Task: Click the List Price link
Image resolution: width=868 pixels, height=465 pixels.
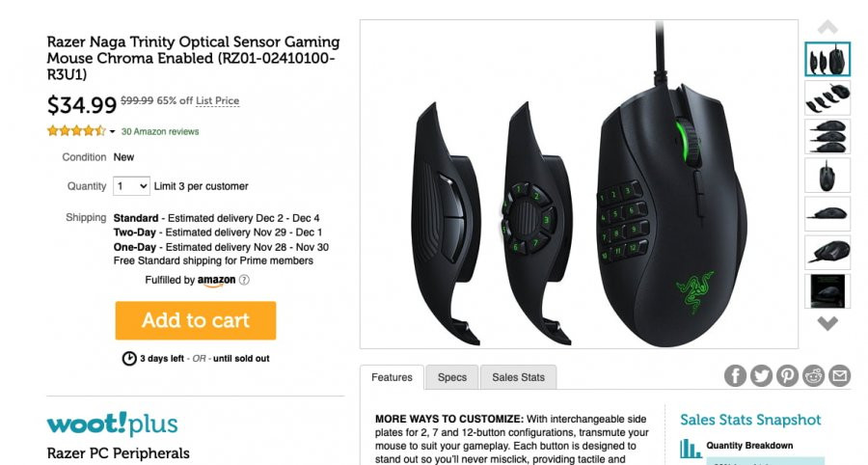Action: [218, 100]
